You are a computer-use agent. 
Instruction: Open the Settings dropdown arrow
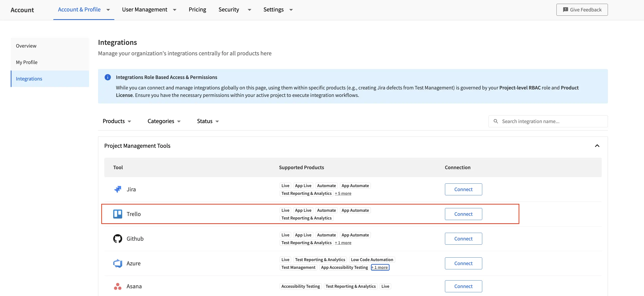coord(291,10)
